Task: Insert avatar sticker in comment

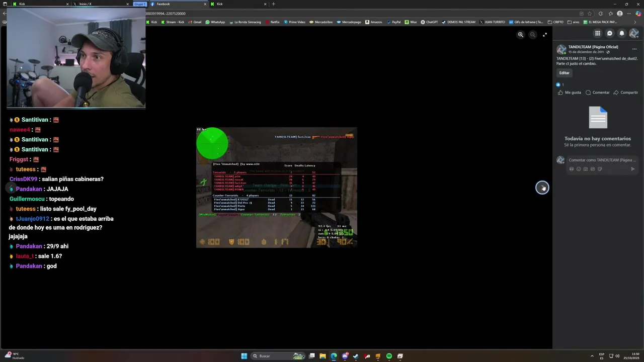Action: (x=572, y=169)
